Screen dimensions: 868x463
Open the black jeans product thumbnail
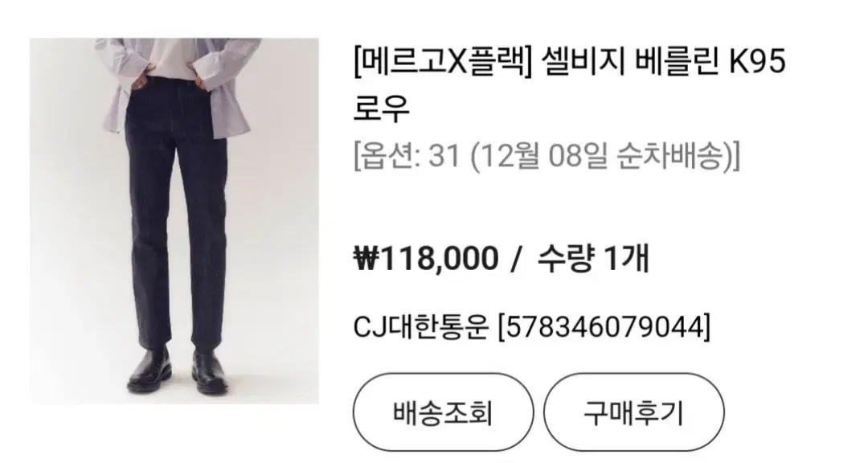(x=174, y=220)
